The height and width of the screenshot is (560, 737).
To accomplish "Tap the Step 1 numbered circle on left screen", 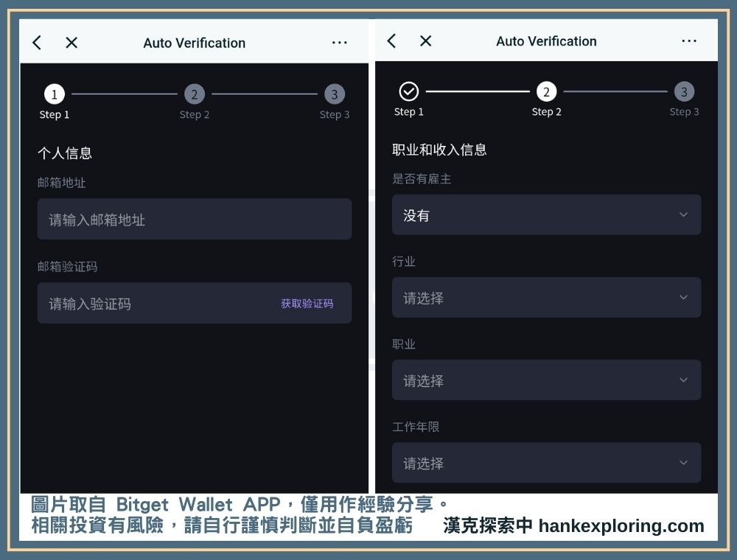I will click(x=54, y=94).
